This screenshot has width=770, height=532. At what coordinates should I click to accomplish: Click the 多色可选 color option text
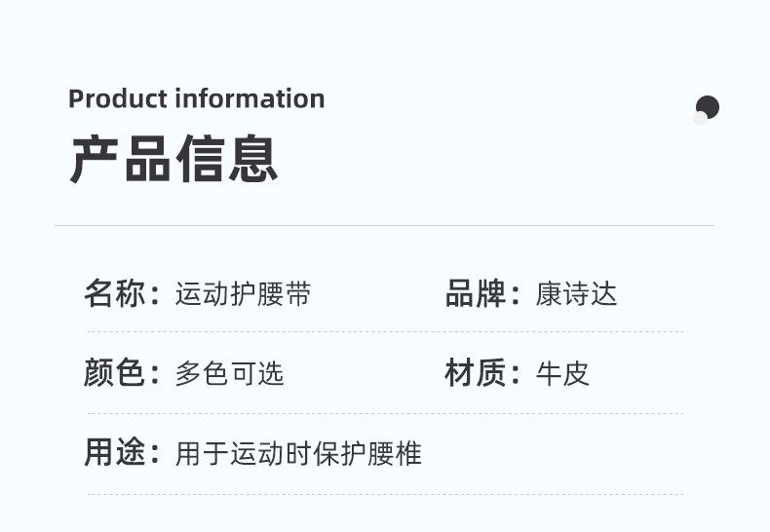229,374
